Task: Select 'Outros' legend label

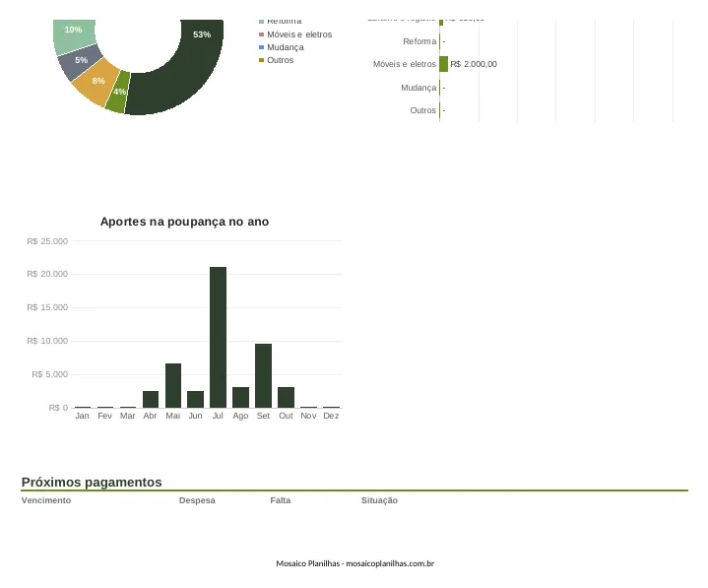Action: click(280, 60)
